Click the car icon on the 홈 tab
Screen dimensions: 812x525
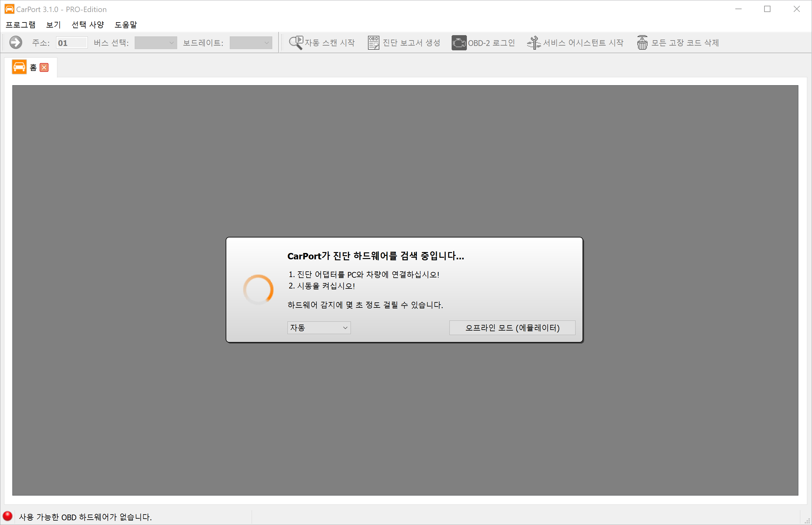[19, 67]
